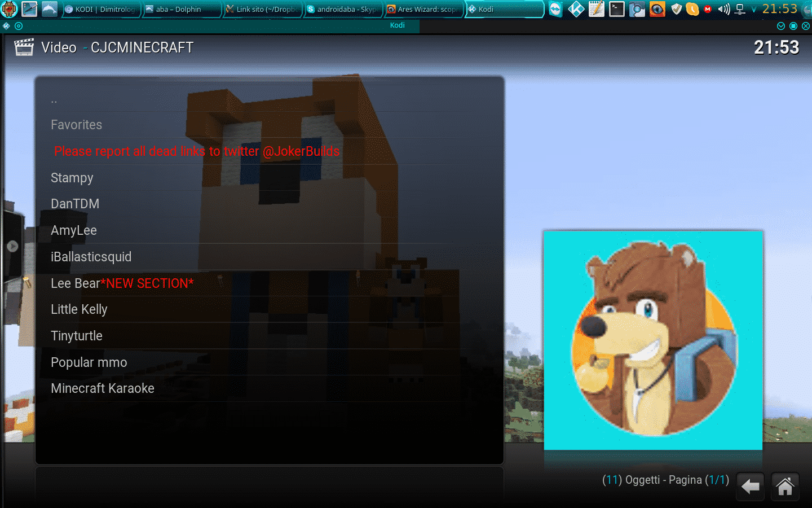Open the eye screenshot tool launcher
812x508 pixels.
click(657, 9)
